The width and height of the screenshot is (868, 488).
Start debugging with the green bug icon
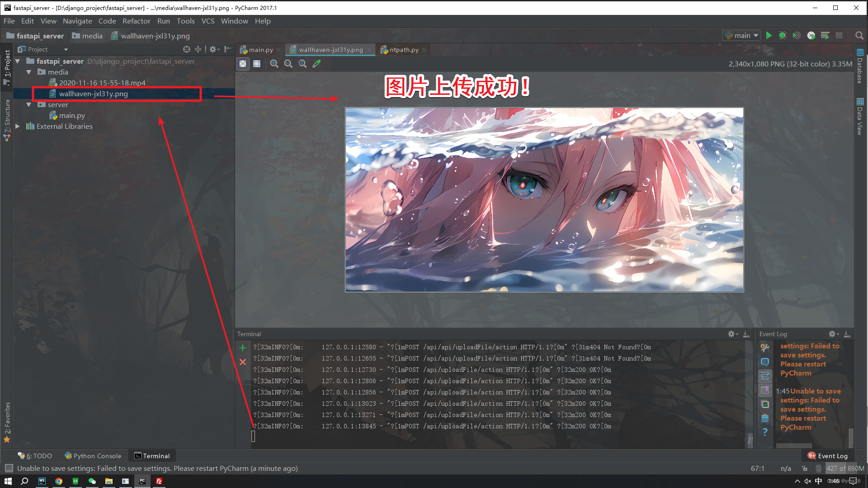(783, 35)
